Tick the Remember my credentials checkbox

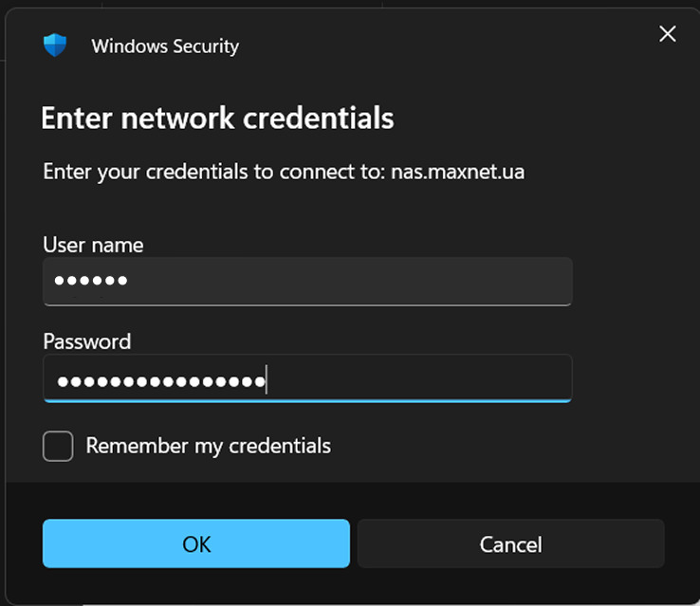[58, 446]
